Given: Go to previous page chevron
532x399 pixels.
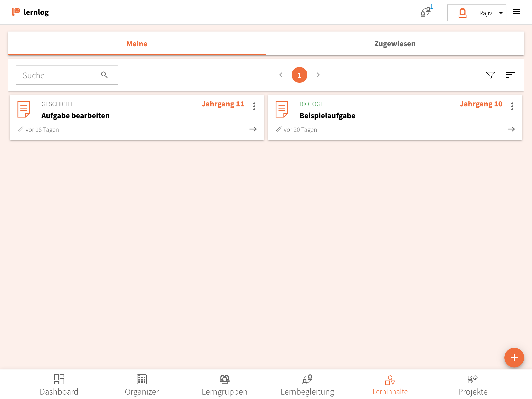Looking at the screenshot, I should coord(281,75).
